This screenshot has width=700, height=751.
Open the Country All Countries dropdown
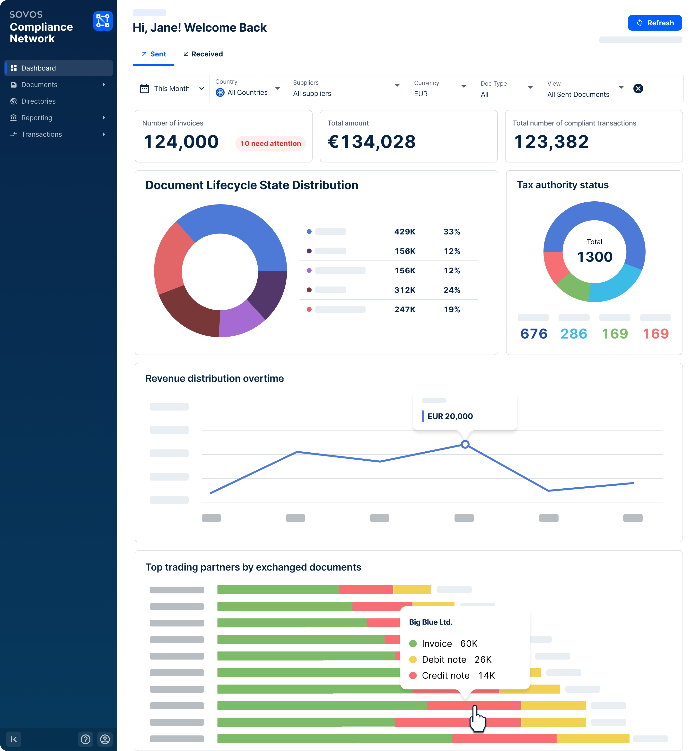point(248,88)
